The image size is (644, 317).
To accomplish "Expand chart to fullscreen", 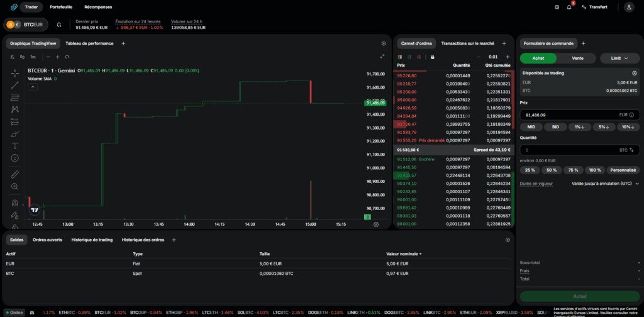I will [382, 57].
